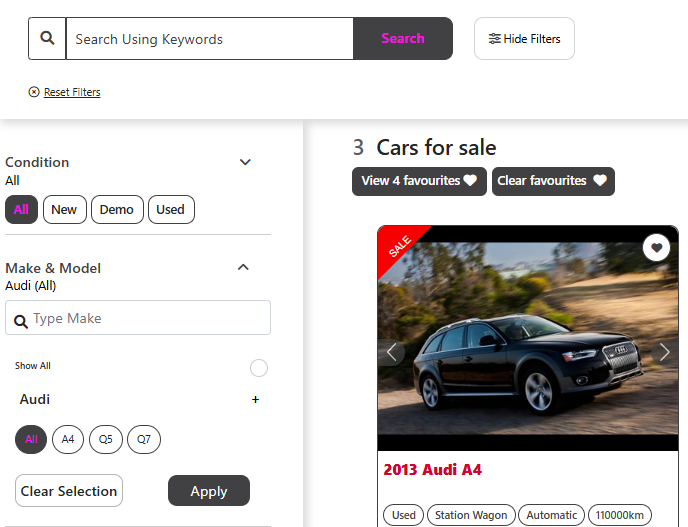This screenshot has height=527, width=688.
Task: Click the magnifying glass search icon
Action: point(47,39)
